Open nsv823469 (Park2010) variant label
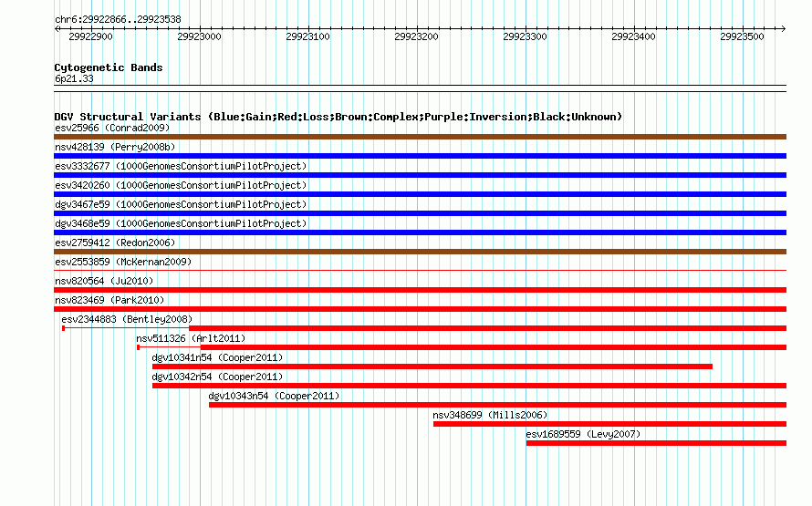Image resolution: width=812 pixels, height=506 pixels. 109,300
